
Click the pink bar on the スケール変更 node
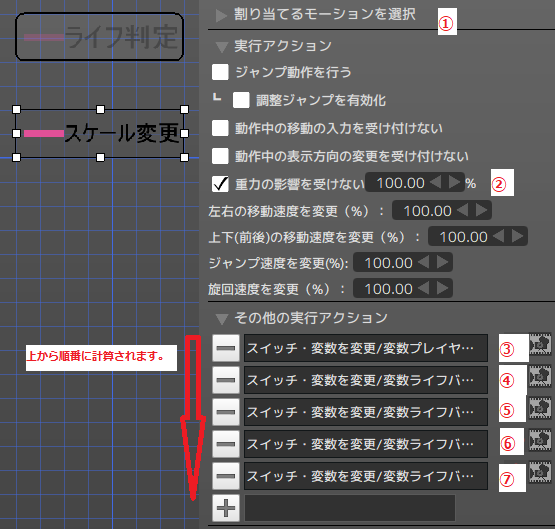[44, 133]
